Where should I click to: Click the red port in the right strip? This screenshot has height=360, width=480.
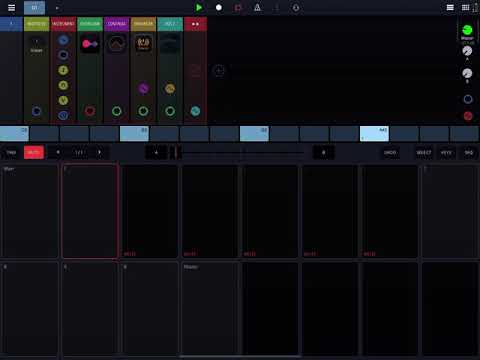[x=468, y=116]
